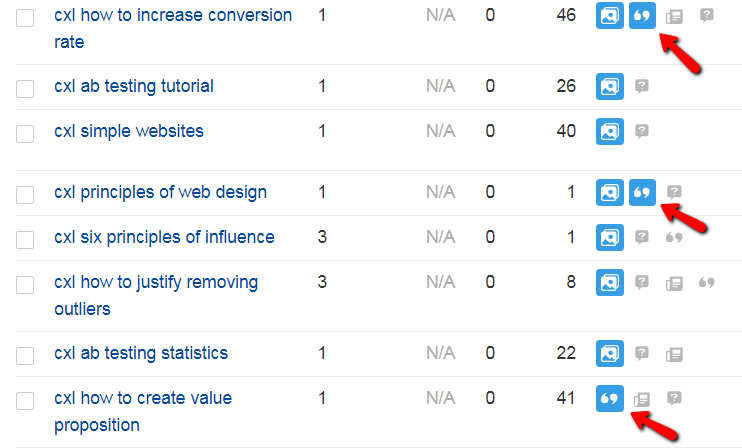This screenshot has height=448, width=742.
Task: Click gray news icon in 'justify removing outliers' row
Action: 674,283
